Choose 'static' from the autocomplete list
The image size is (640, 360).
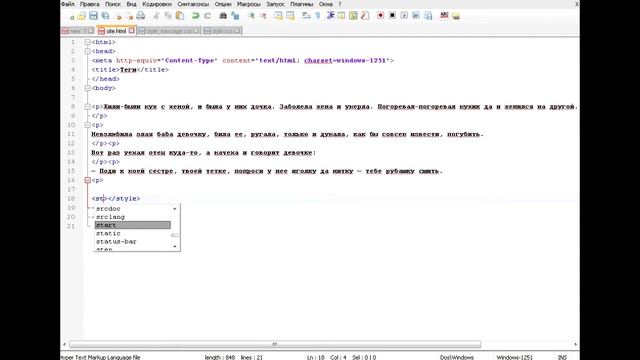pos(133,233)
